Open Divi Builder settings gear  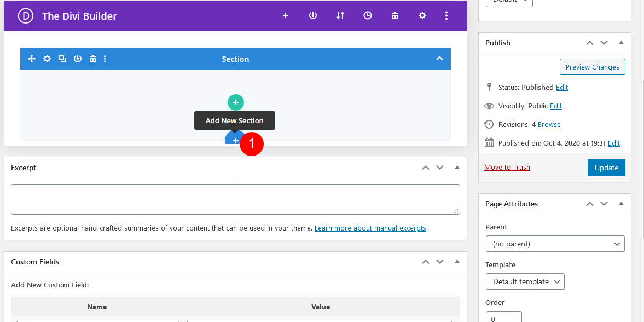(x=422, y=16)
